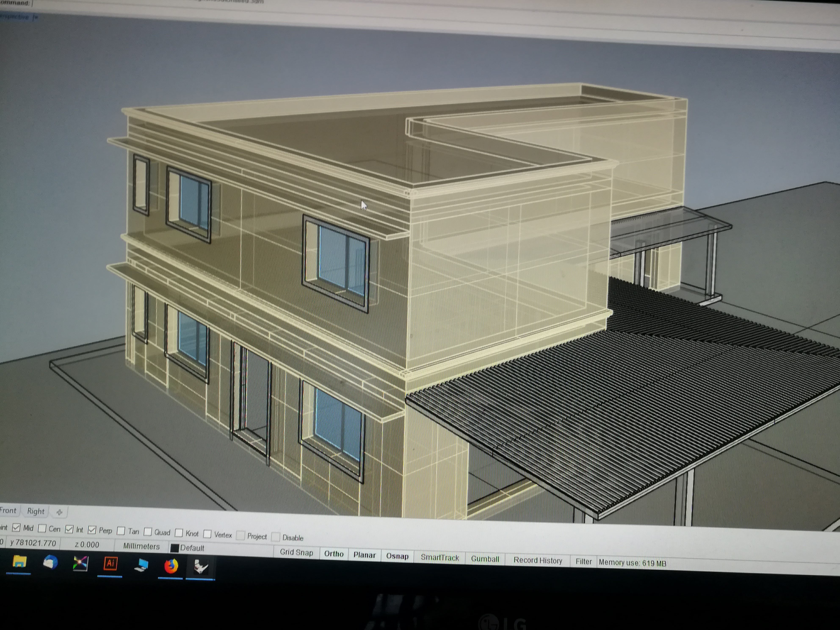840x630 pixels.
Task: Uncheck the Mid object snap
Action: pyautogui.click(x=16, y=528)
